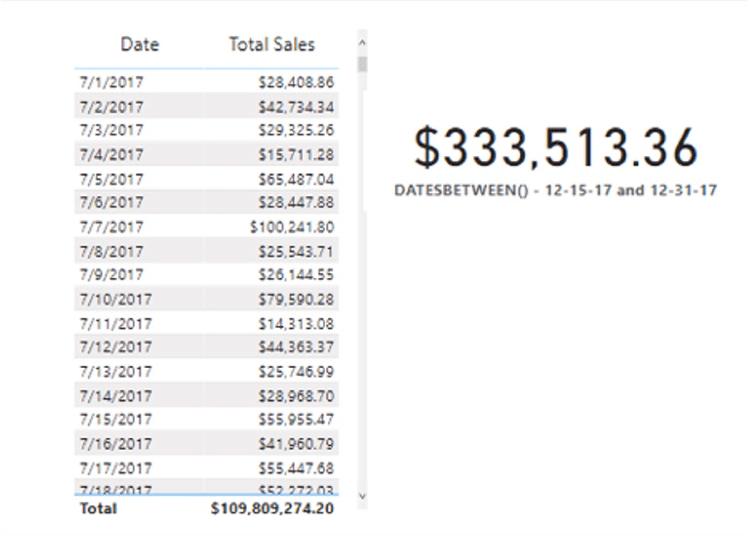This screenshot has width=749, height=537.
Task: Click the scroll down arrow of the table
Action: point(362,495)
